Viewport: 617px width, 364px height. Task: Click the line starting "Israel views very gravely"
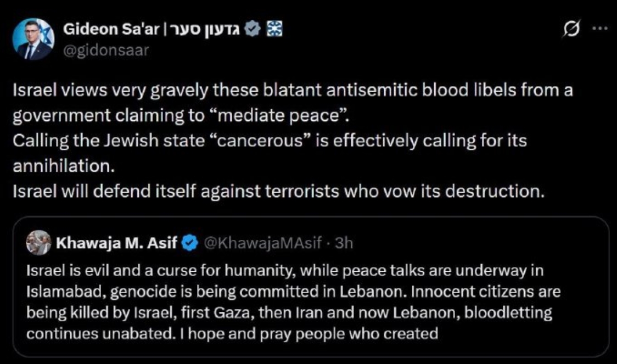coord(291,90)
